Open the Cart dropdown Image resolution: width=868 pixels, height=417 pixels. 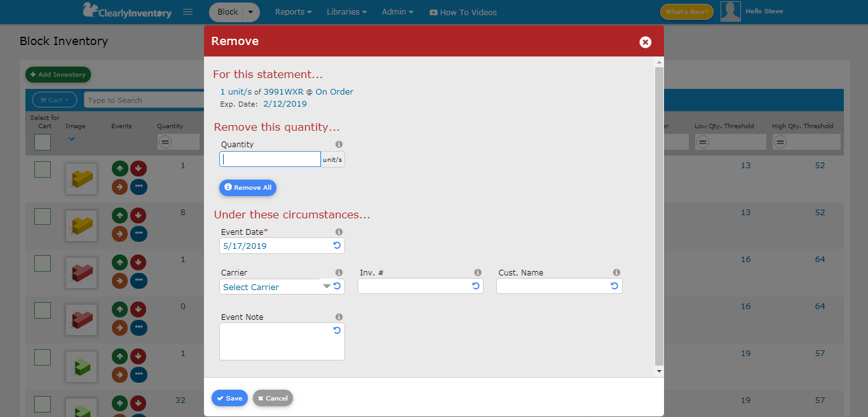(55, 100)
